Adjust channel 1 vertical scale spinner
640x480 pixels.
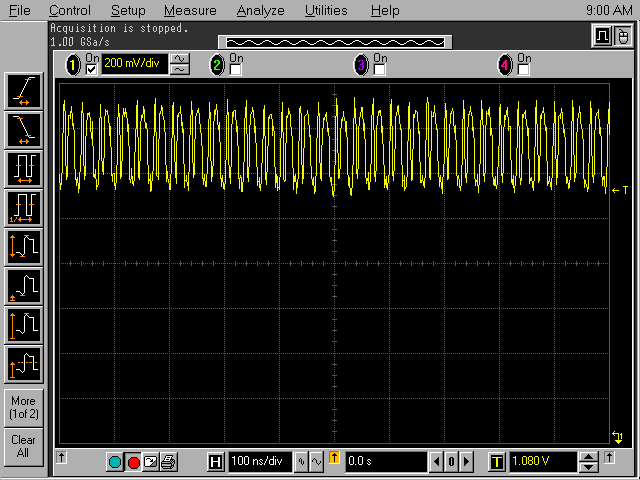click(x=180, y=64)
